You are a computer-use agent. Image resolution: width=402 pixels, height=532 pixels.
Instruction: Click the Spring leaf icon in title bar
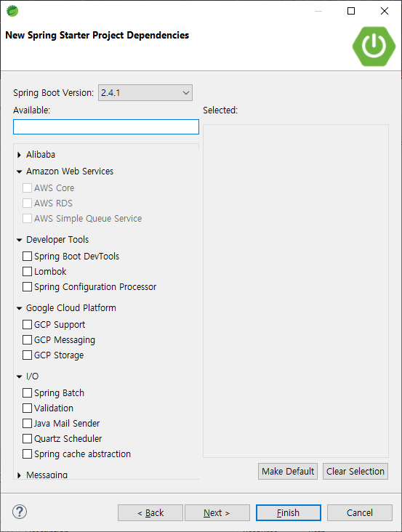pyautogui.click(x=12, y=11)
